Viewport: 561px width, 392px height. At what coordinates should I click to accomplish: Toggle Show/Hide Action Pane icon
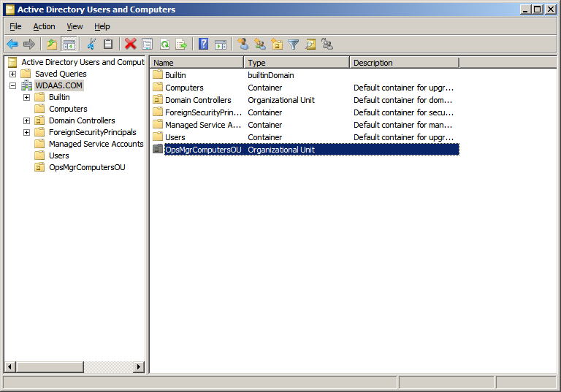221,45
